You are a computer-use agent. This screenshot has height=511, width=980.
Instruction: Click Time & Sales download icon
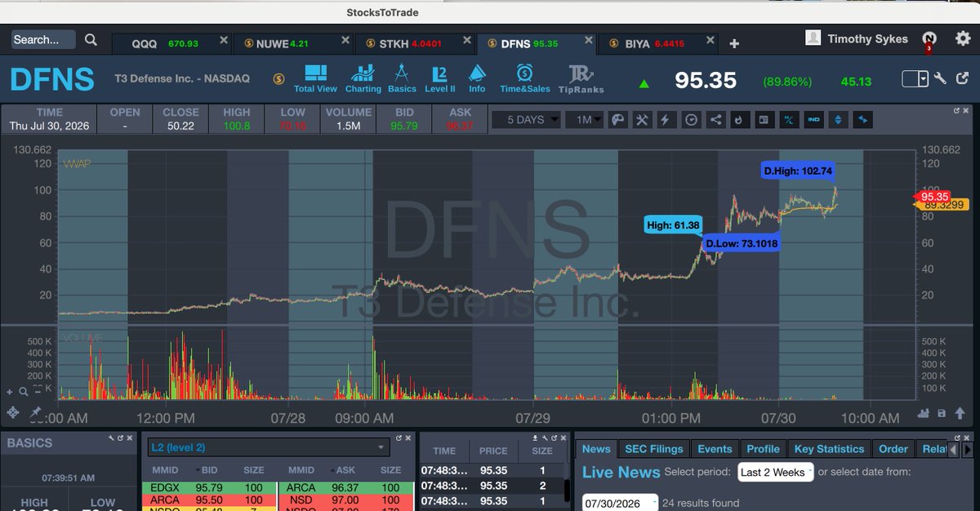535,438
